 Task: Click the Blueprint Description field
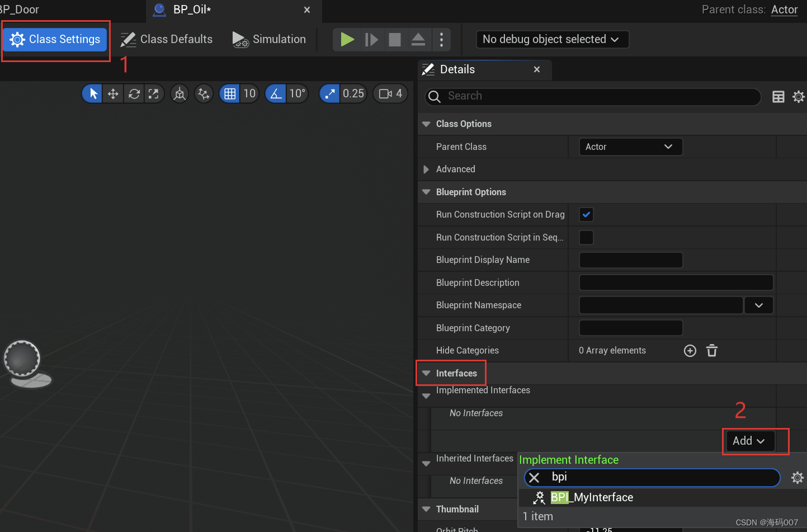(x=676, y=283)
